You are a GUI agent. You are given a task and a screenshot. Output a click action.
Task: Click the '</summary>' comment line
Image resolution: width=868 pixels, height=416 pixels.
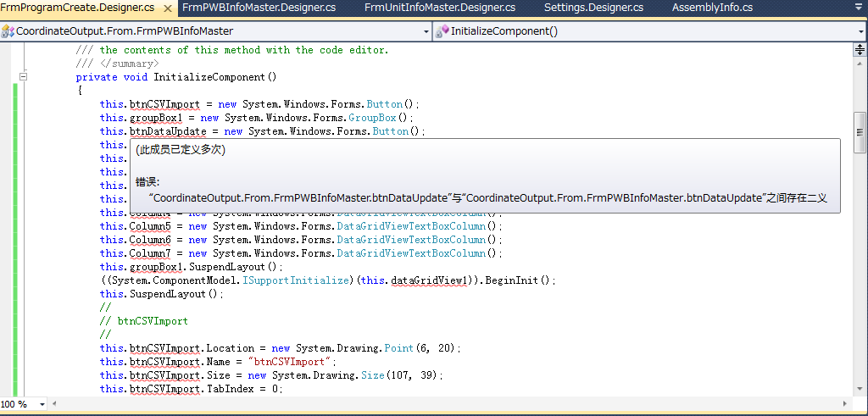click(x=117, y=64)
